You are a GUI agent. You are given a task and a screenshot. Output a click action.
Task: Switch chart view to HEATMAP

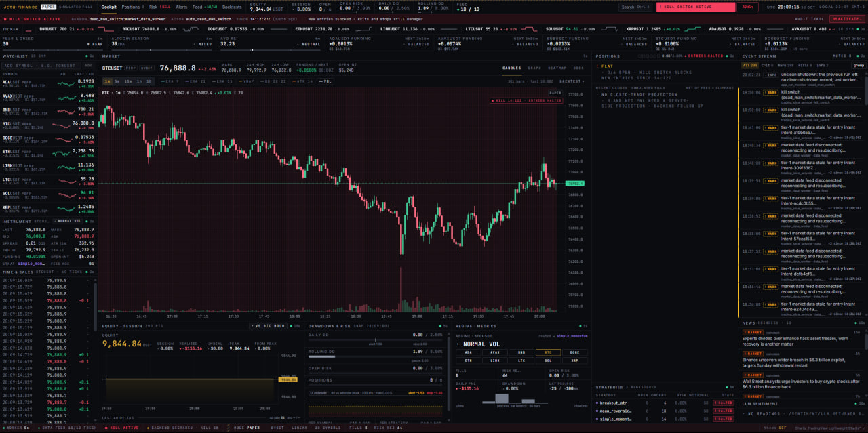click(x=557, y=68)
